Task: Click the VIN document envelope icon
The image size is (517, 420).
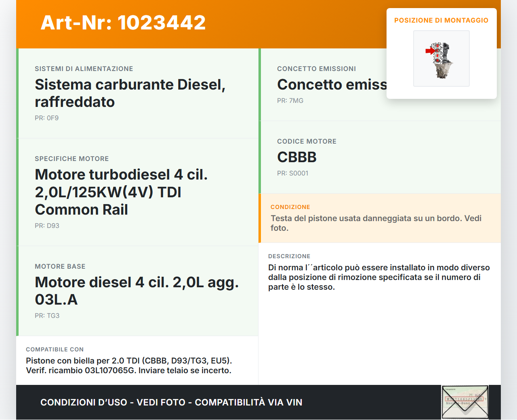Action: (465, 402)
